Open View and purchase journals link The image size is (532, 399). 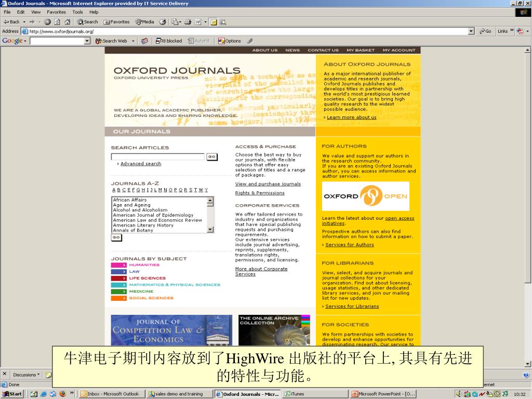[268, 184]
